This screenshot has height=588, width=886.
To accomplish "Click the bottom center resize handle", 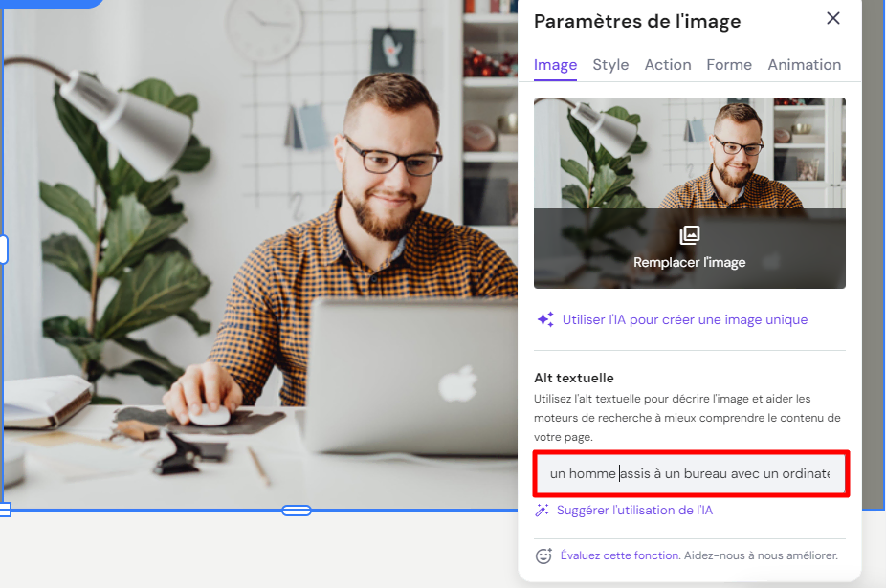I will point(297,511).
